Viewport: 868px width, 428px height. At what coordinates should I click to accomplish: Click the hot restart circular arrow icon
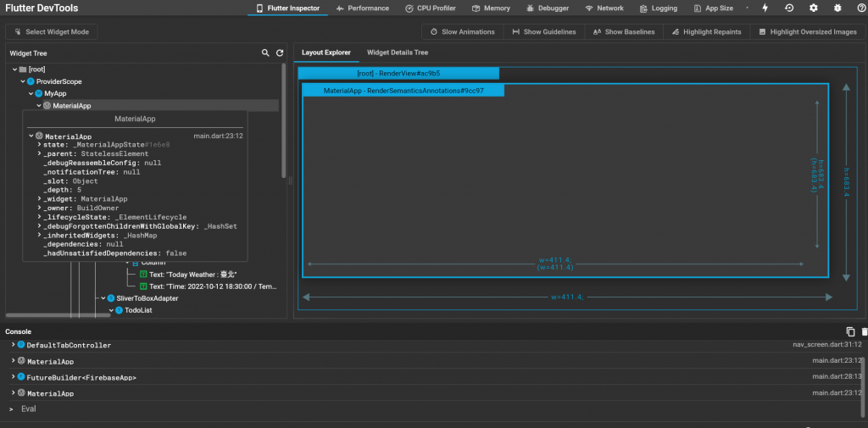(789, 8)
